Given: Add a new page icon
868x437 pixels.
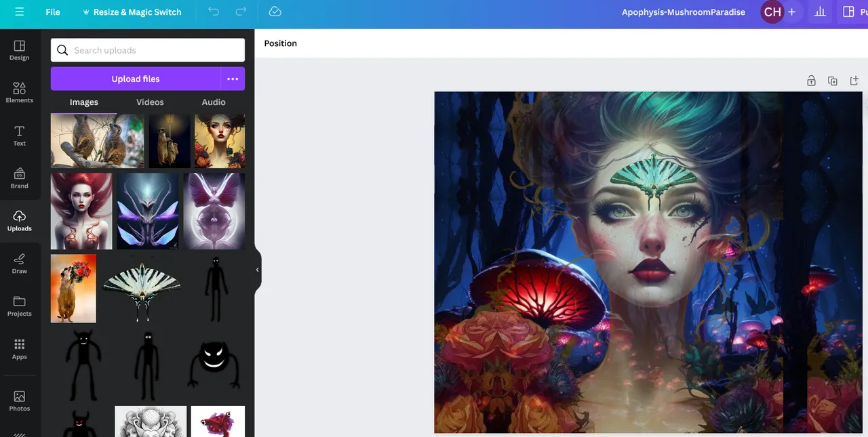Looking at the screenshot, I should (x=854, y=81).
